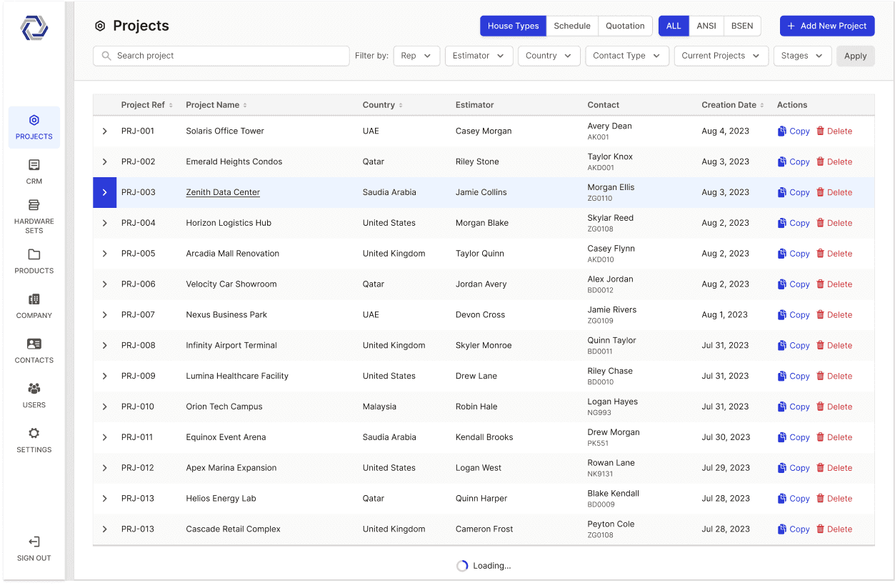Open the Products folder icon
Image resolution: width=895 pixels, height=588 pixels.
34,254
